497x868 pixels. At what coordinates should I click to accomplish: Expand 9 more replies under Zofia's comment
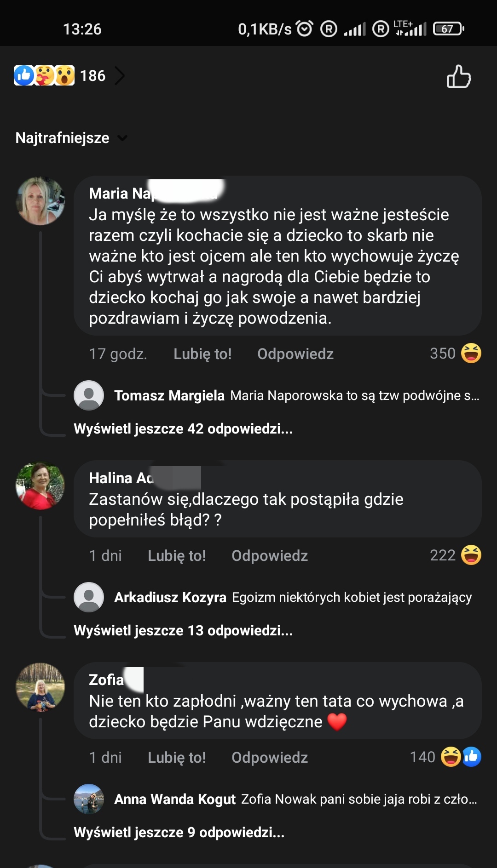179,833
